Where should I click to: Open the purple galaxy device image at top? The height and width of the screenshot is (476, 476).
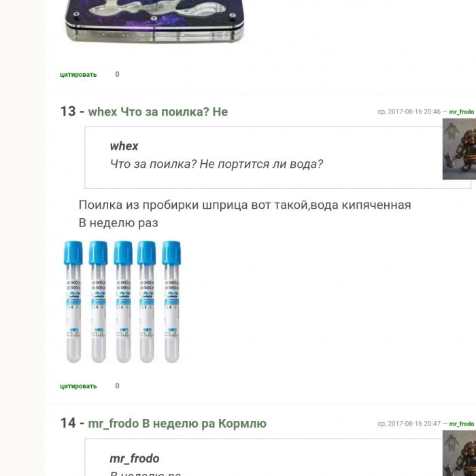coord(154,20)
